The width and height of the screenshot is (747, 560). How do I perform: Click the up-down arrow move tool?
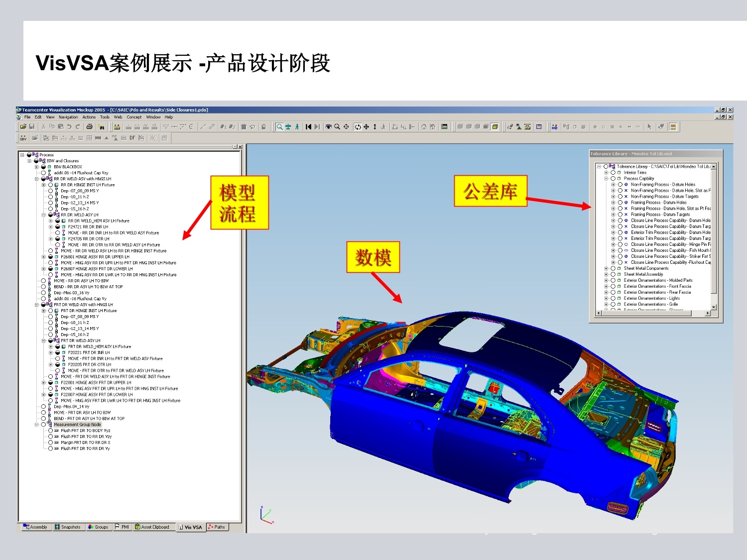point(375,127)
